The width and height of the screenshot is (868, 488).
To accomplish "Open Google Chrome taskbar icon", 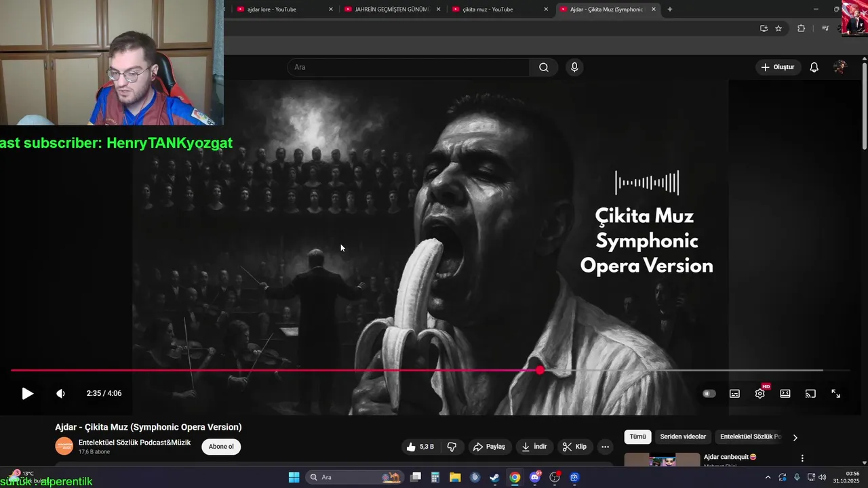I will pyautogui.click(x=515, y=477).
